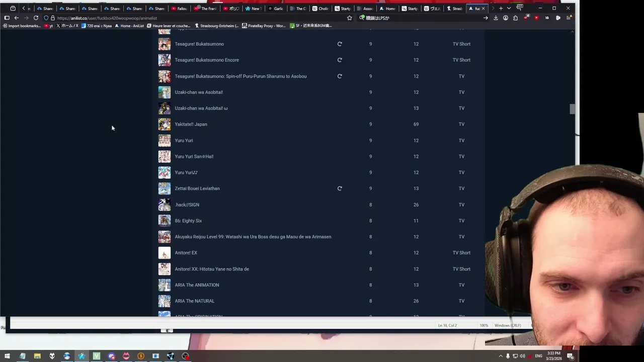Click the rewatch icon on Zettai Bouei Leviathan row
This screenshot has width=644, height=362.
[340, 189]
